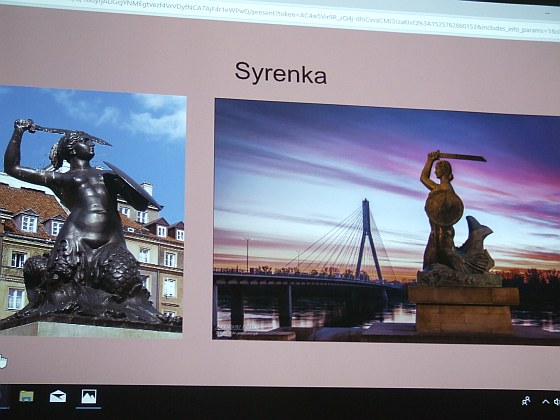This screenshot has width=560, height=420.
Task: Click the partially visible Start area at taskbar edge
Action: click(3, 397)
